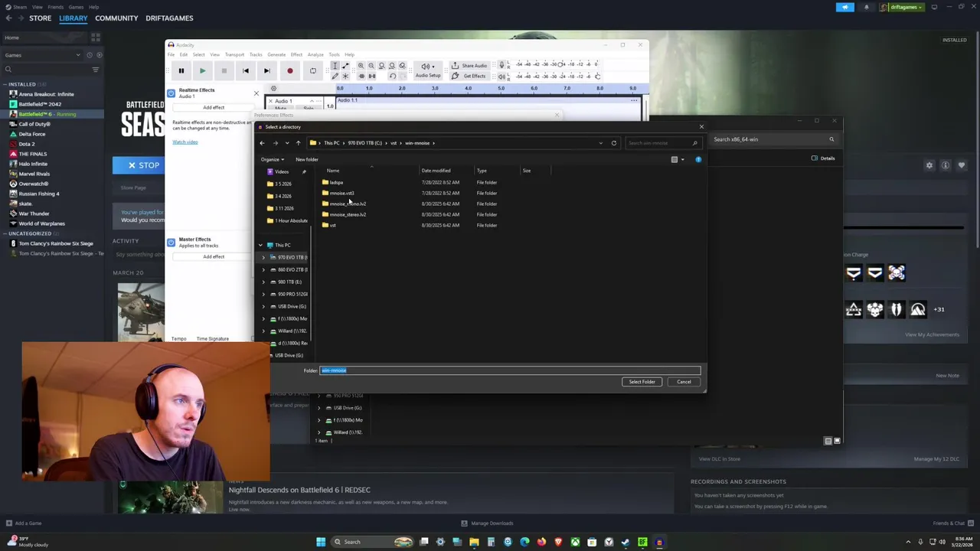Select Audacity's Envelope tool
Image resolution: width=980 pixels, height=551 pixels.
[345, 66]
